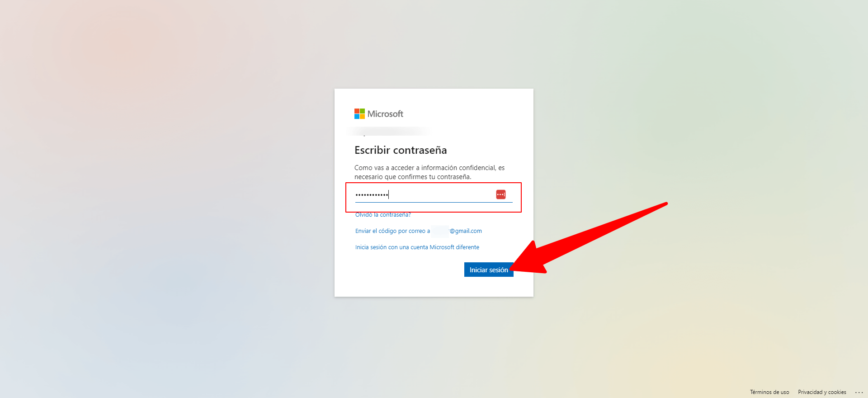This screenshot has height=398, width=868.
Task: Click the Microsoft wordmark text
Action: [385, 114]
